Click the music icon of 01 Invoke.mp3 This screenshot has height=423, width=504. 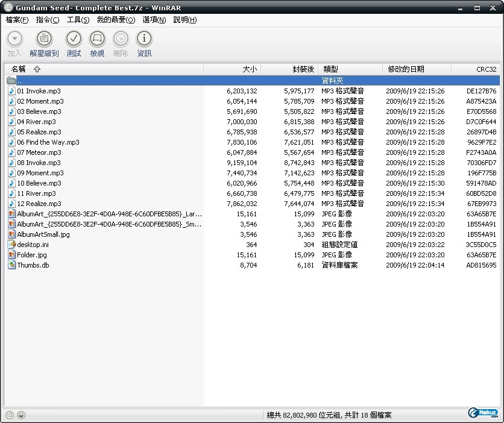11,91
